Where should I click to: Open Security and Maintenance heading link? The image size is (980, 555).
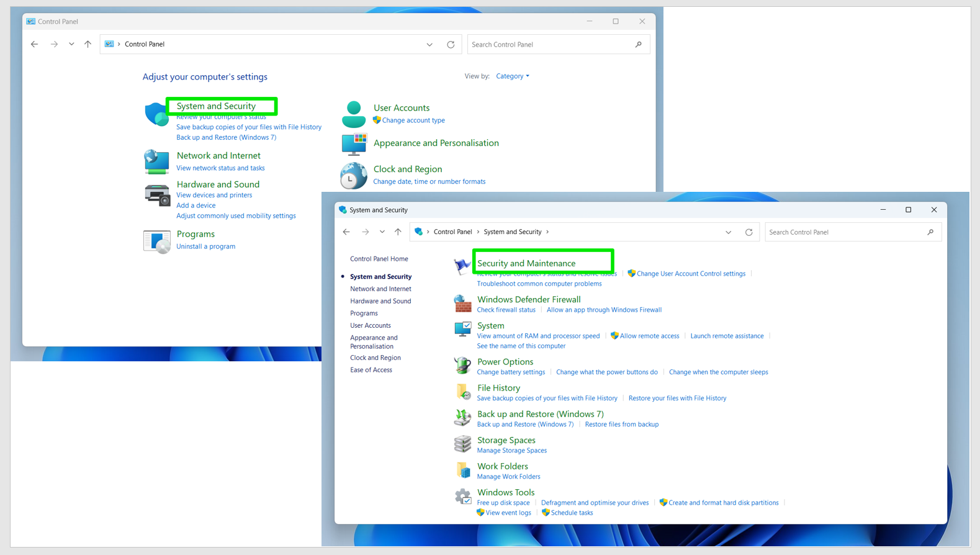(526, 263)
